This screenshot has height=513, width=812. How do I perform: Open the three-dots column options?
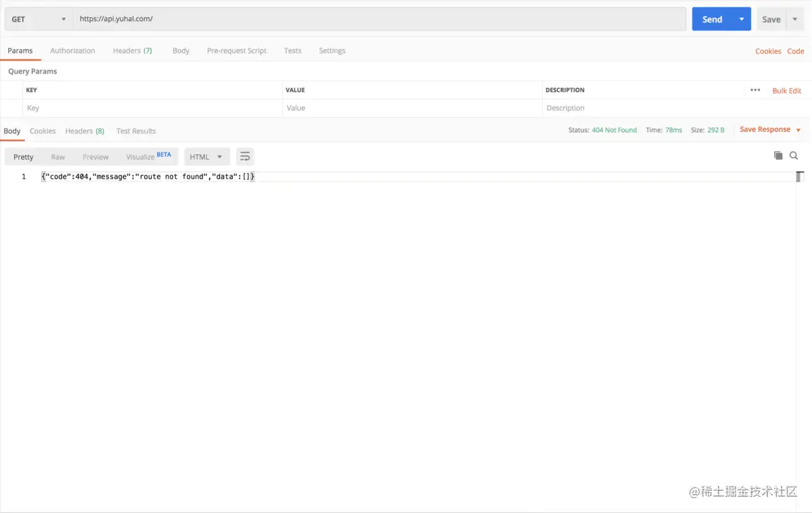(x=755, y=90)
